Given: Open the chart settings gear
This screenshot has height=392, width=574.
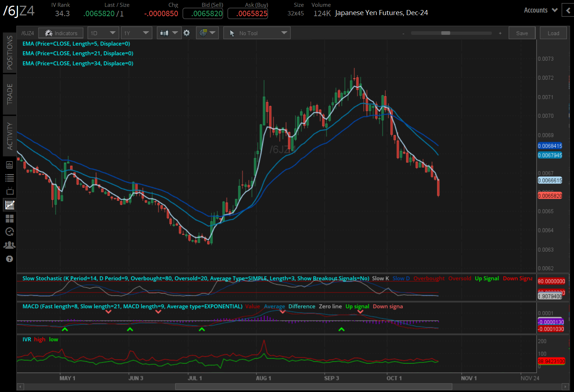Looking at the screenshot, I should pos(187,33).
